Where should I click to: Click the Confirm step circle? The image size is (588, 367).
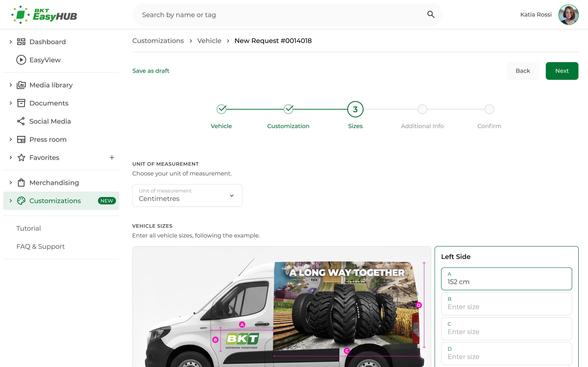tap(489, 109)
